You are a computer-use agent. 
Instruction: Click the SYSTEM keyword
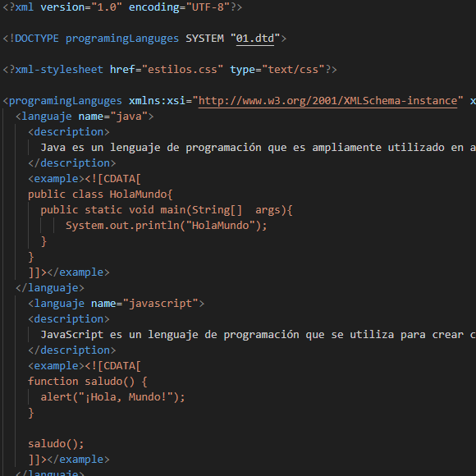tap(204, 39)
